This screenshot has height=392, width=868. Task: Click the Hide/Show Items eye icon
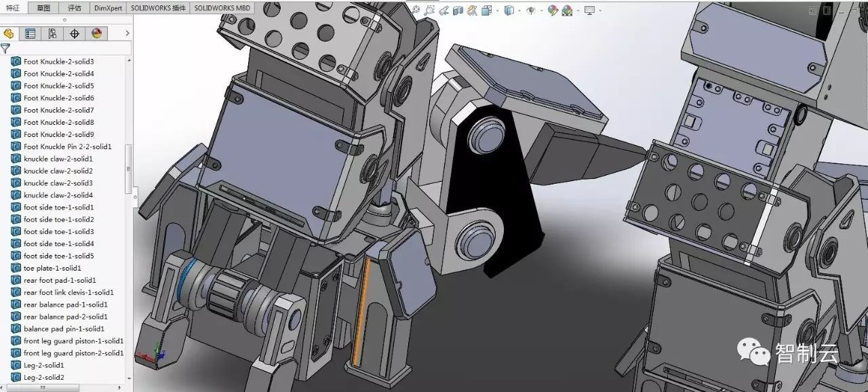[531, 10]
